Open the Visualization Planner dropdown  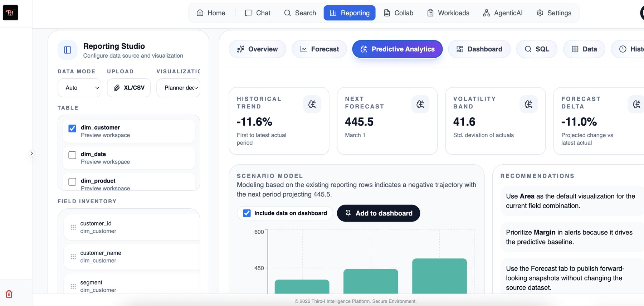tap(178, 88)
